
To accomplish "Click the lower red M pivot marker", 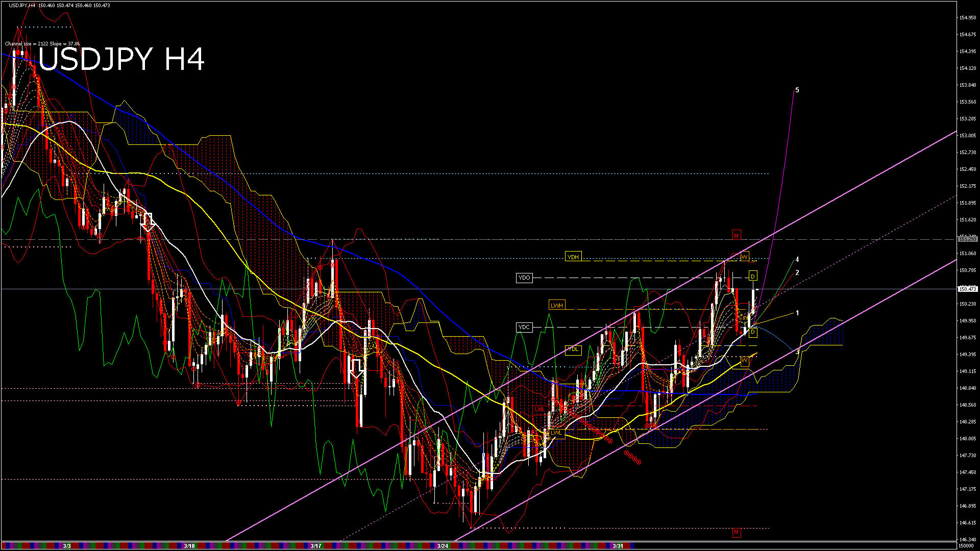I will tap(736, 533).
